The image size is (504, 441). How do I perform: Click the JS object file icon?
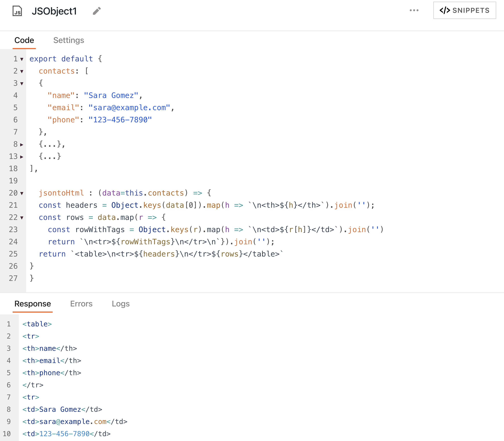tap(17, 11)
